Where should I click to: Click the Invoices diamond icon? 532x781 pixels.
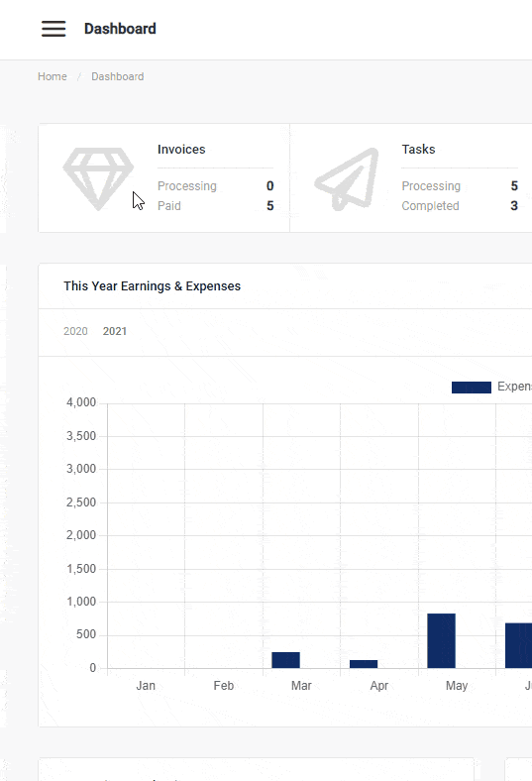click(x=98, y=178)
